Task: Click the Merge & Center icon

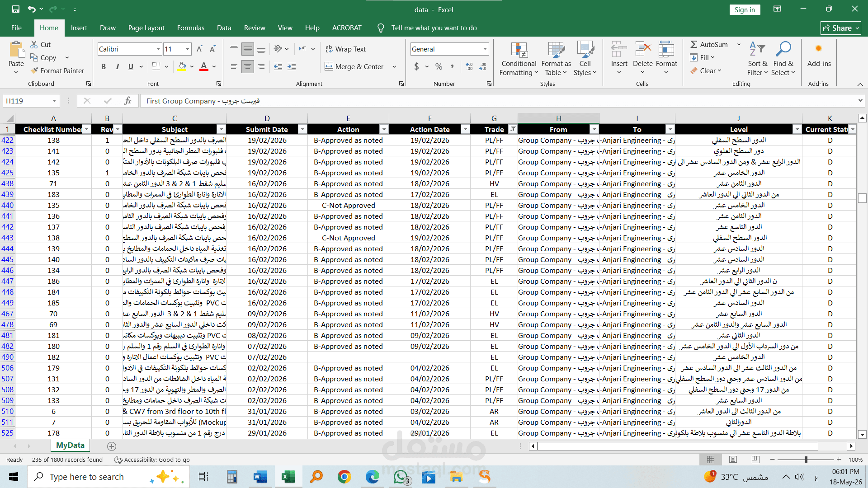Action: point(329,66)
